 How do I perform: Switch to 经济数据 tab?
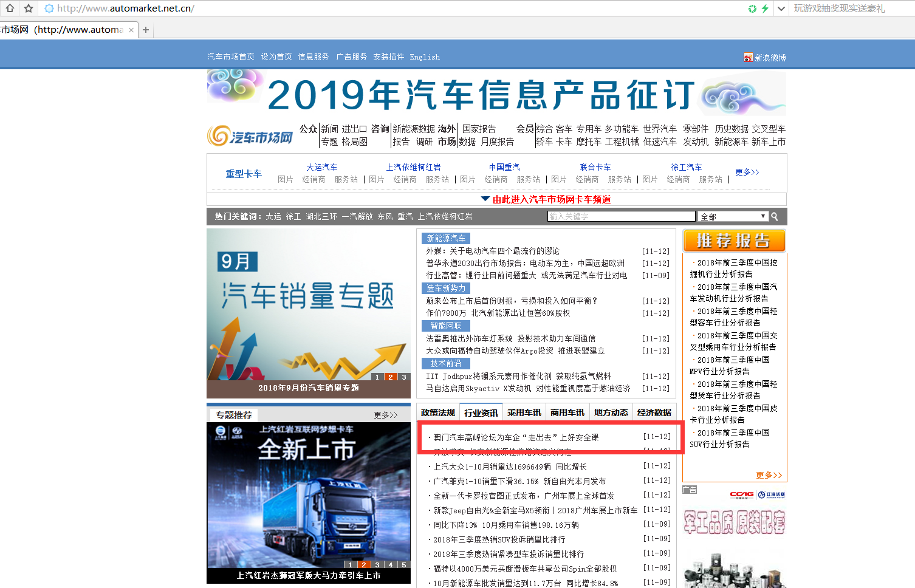(654, 412)
